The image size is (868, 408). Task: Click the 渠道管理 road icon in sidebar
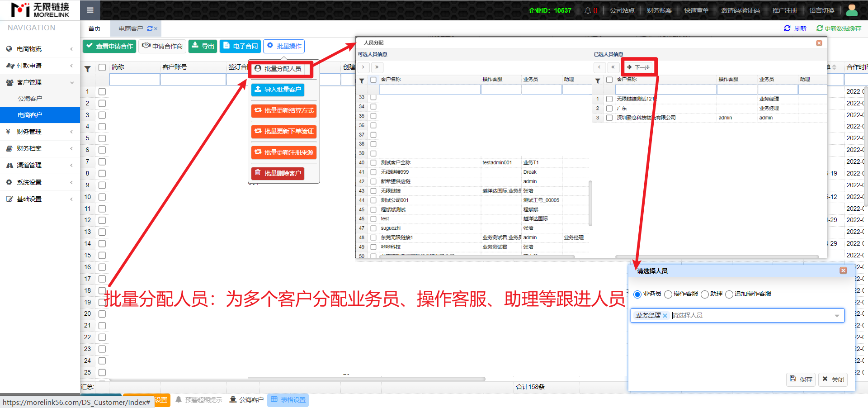[9, 165]
